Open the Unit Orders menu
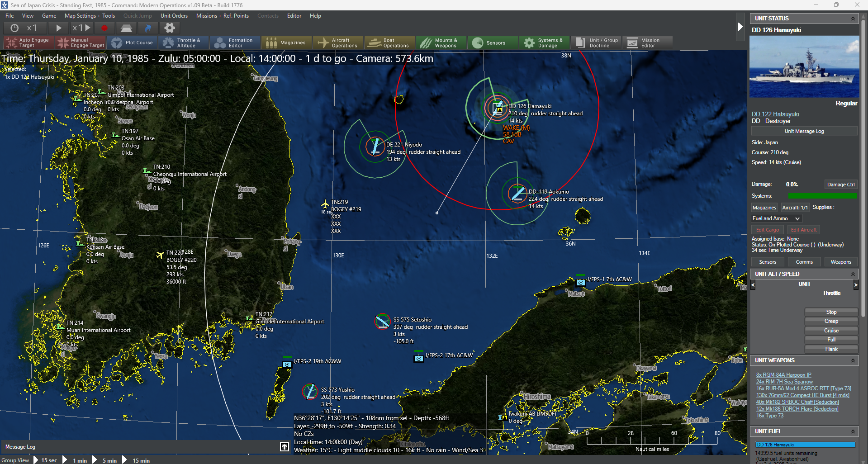 (x=174, y=16)
